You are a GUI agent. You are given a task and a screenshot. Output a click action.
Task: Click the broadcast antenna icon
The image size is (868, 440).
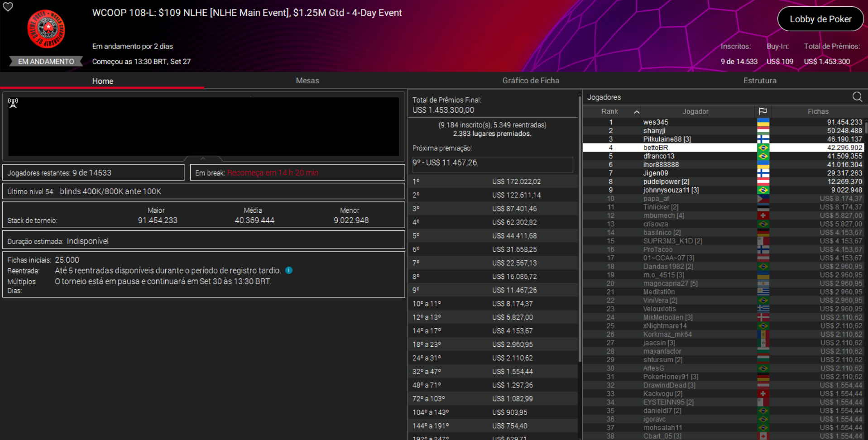click(x=13, y=103)
